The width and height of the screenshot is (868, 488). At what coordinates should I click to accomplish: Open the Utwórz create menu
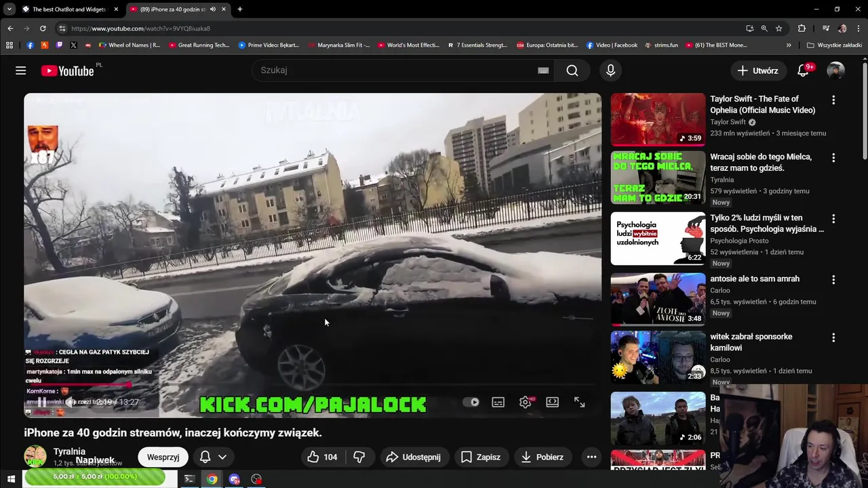pos(757,70)
